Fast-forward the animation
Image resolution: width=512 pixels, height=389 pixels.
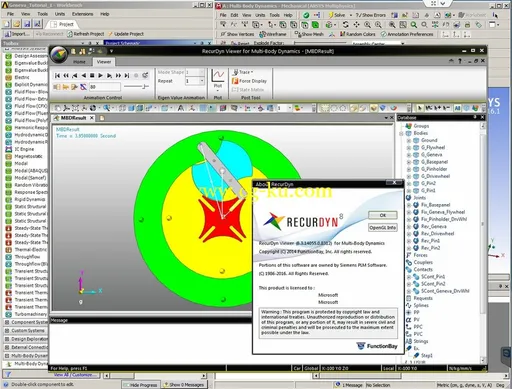pos(118,76)
